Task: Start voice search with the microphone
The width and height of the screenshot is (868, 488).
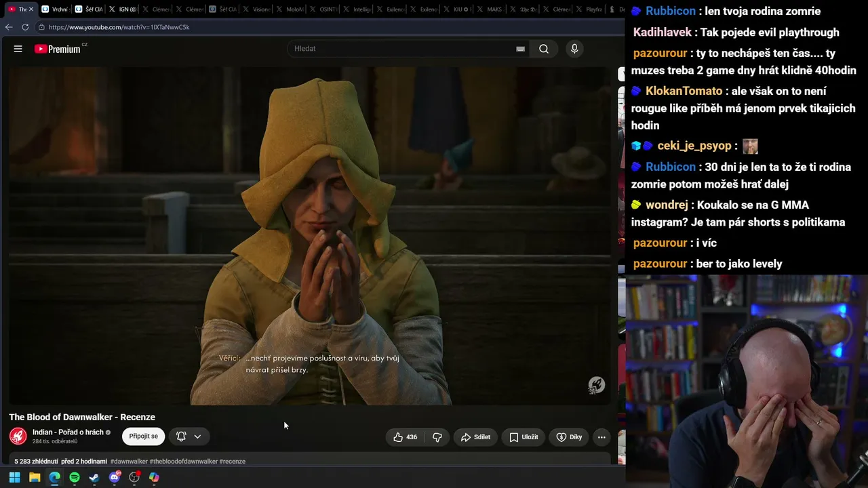Action: 574,49
